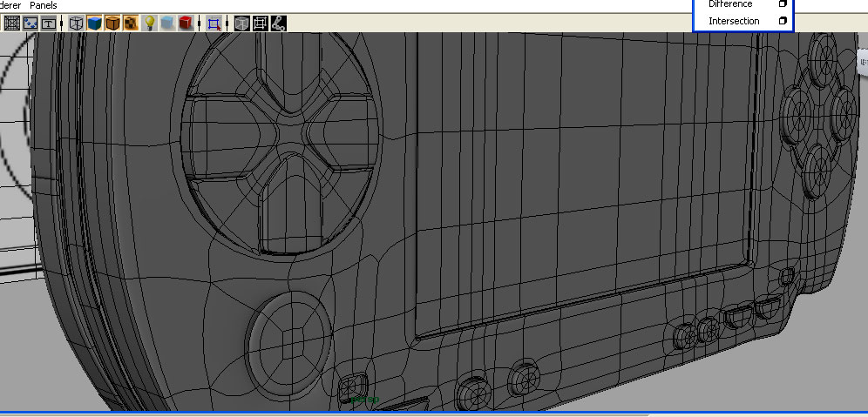868x417 pixels.
Task: Switch viewport to wireframe cube display
Action: tap(77, 24)
